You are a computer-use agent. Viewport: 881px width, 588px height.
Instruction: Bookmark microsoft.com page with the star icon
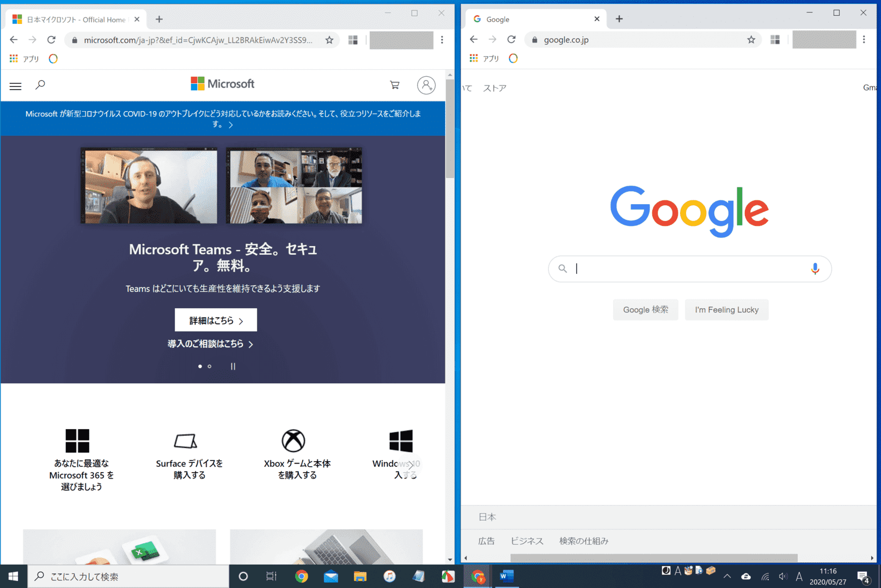pyautogui.click(x=329, y=40)
